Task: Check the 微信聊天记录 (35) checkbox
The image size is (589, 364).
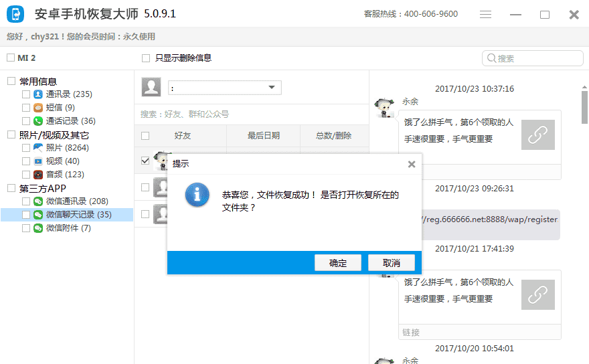Action: coord(26,215)
